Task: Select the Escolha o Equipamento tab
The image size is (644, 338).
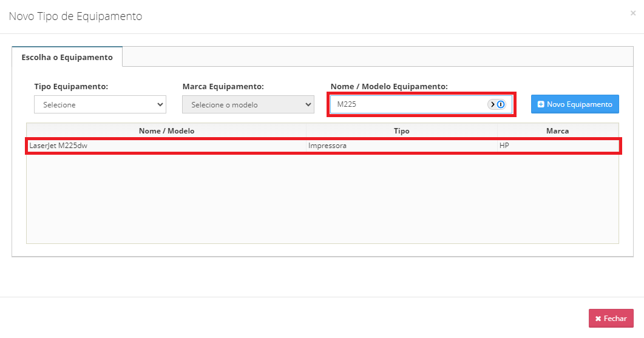Action: (67, 57)
